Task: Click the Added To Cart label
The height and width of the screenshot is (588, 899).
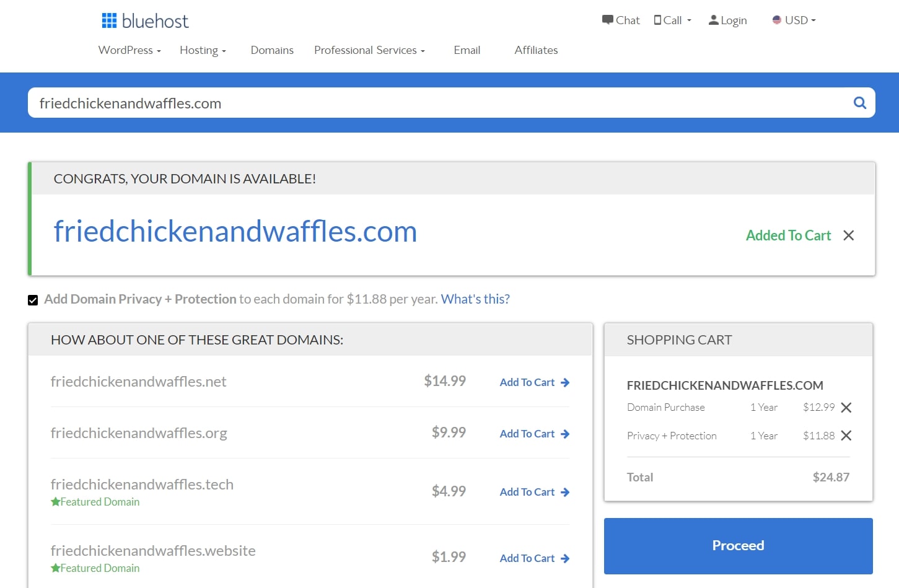Action: coord(788,235)
